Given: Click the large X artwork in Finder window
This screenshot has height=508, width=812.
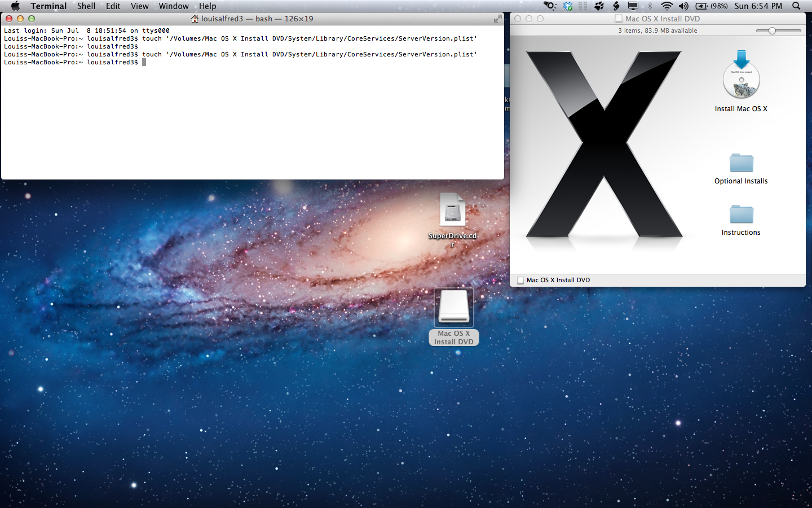Looking at the screenshot, I should click(603, 144).
